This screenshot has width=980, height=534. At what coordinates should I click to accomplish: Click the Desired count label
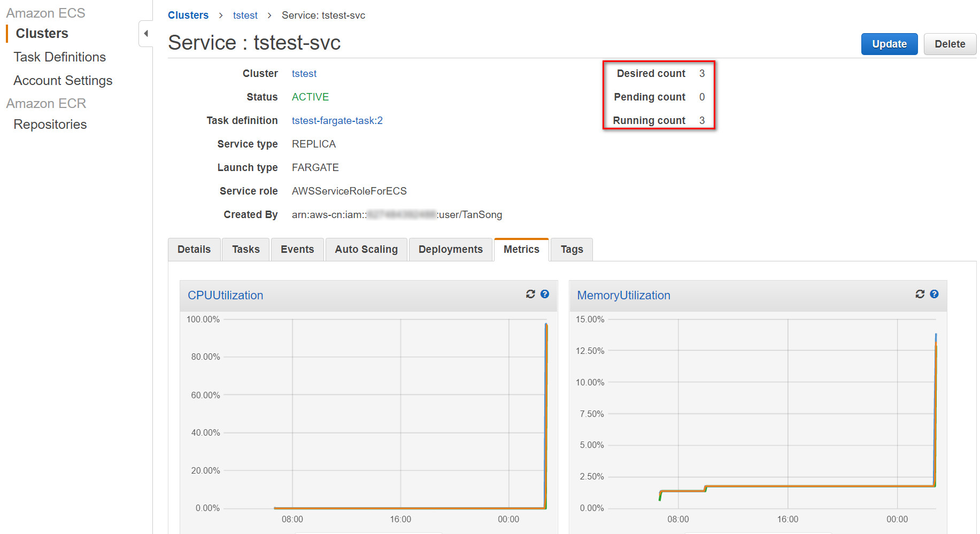click(651, 74)
